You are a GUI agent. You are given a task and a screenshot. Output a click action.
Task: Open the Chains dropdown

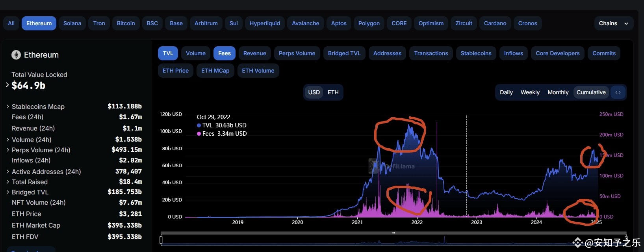614,23
